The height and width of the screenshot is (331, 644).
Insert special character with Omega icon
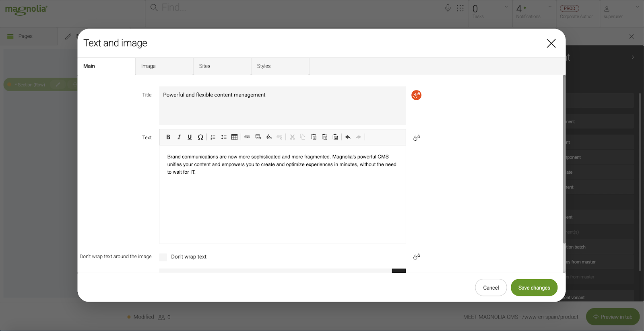point(200,137)
